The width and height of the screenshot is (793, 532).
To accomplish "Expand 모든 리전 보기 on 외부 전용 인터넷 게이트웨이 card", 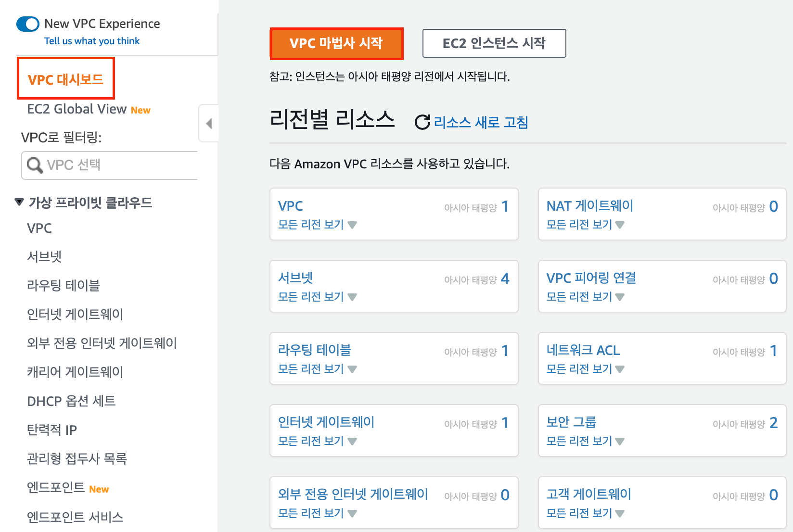I will coord(318,513).
